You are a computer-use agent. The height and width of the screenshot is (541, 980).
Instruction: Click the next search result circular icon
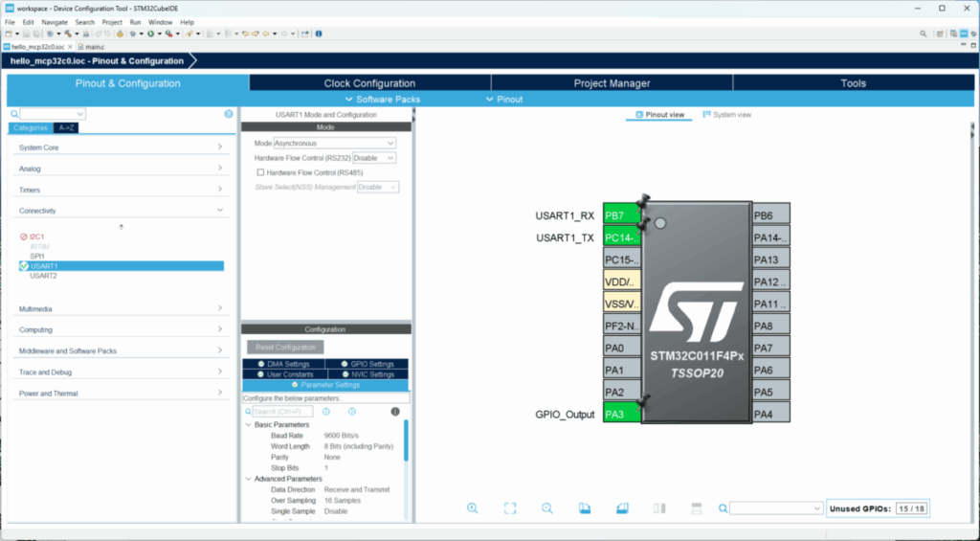pyautogui.click(x=352, y=412)
